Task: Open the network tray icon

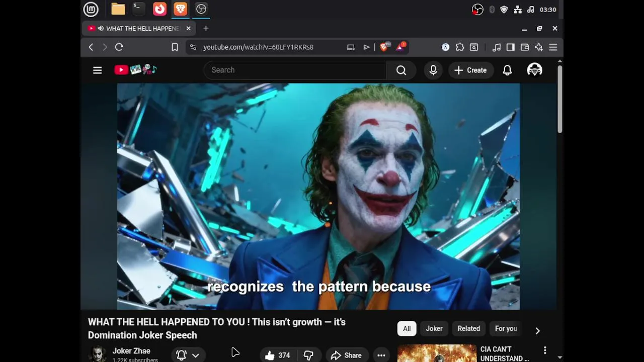Action: click(x=518, y=10)
